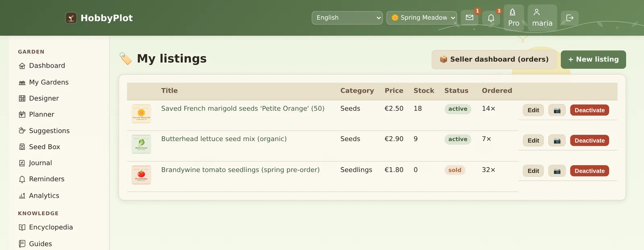
Task: Click the 14× ordered value
Action: point(489,109)
